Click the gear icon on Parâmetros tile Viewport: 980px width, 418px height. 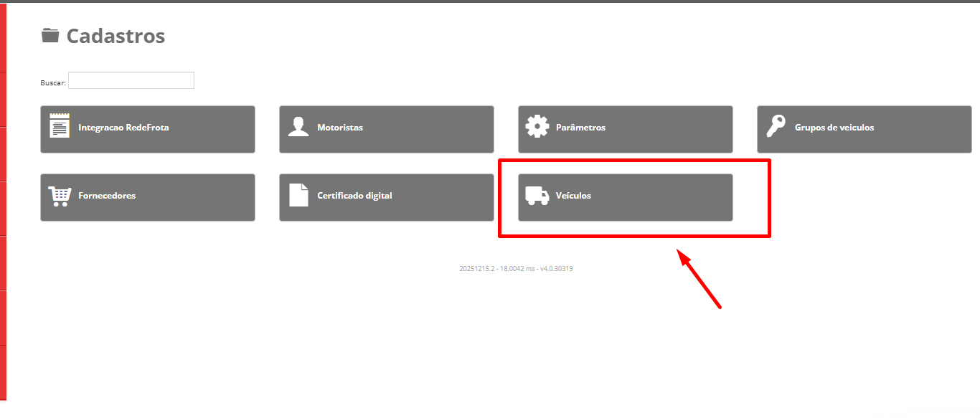537,127
